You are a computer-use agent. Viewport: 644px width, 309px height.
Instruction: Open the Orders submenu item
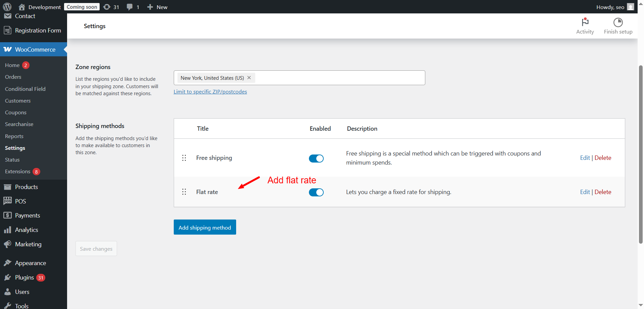click(13, 77)
